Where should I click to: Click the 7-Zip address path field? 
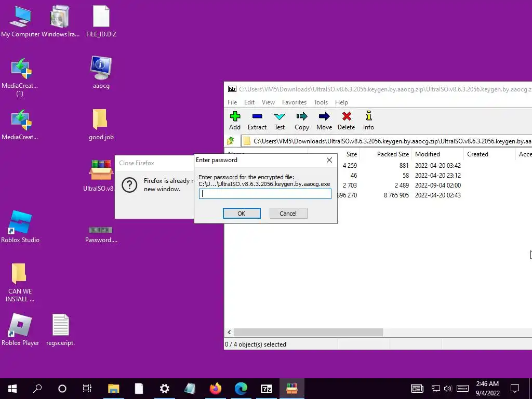pos(387,141)
